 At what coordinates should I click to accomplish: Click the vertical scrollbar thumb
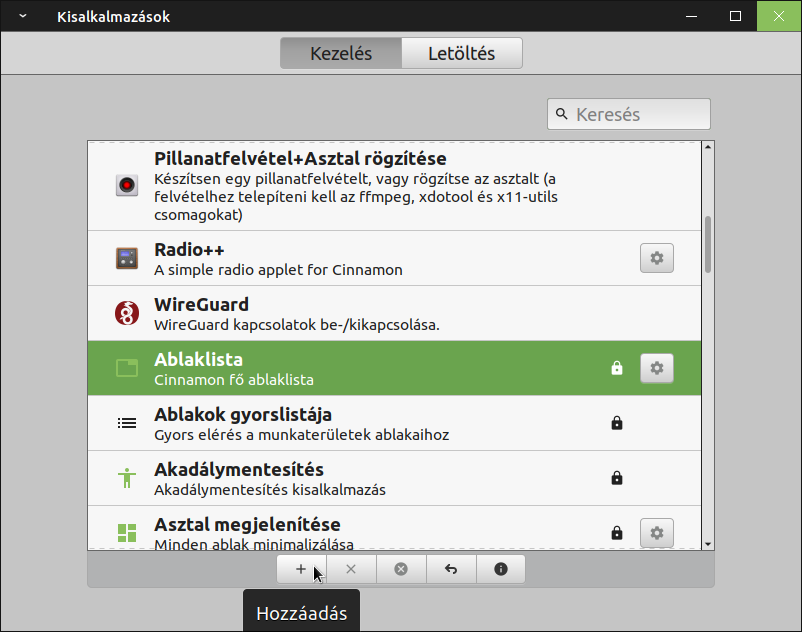pos(708,244)
